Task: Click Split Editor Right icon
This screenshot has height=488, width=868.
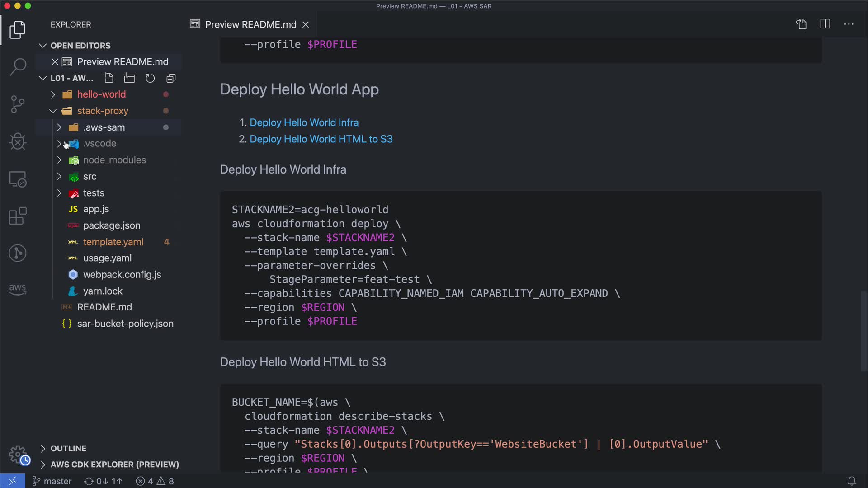Action: pyautogui.click(x=825, y=24)
